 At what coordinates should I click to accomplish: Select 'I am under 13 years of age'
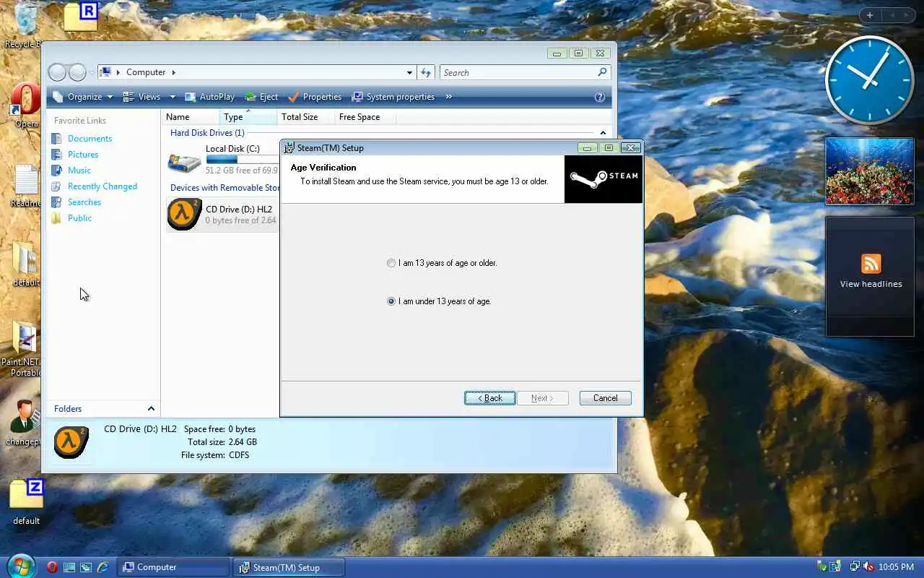(x=439, y=301)
